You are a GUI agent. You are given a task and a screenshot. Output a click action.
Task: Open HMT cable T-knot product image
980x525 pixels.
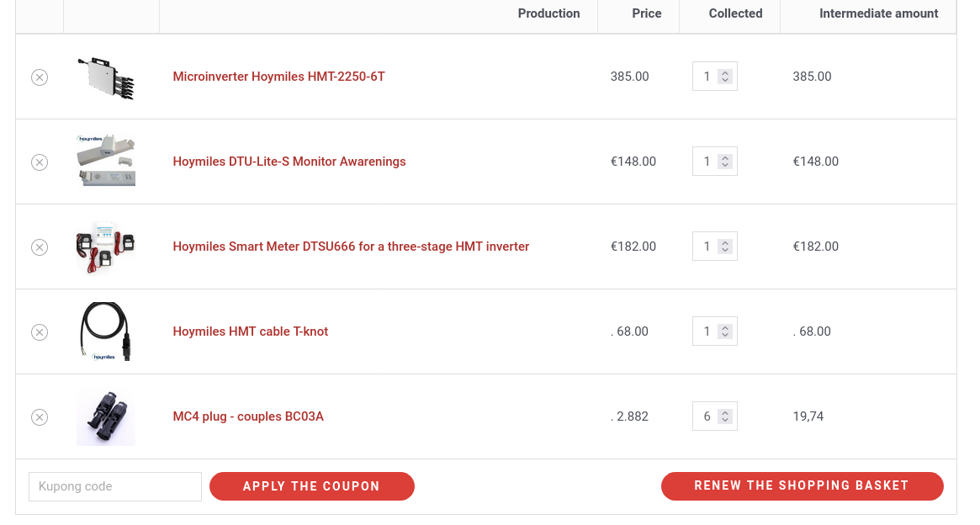pyautogui.click(x=106, y=331)
